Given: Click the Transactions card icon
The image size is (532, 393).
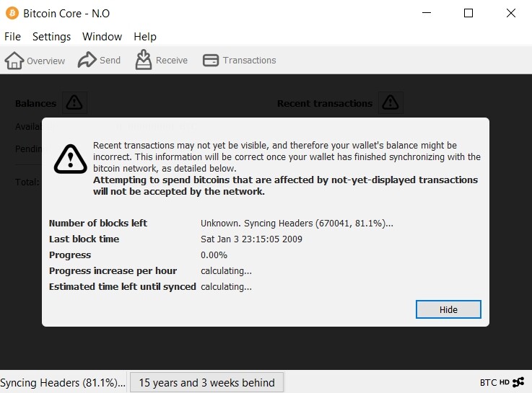Looking at the screenshot, I should tap(211, 61).
